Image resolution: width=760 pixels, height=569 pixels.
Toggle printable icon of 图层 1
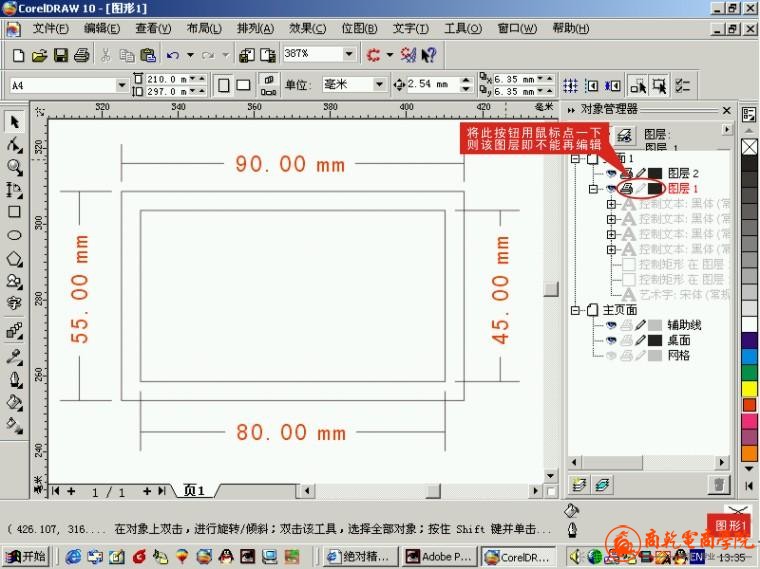point(626,189)
